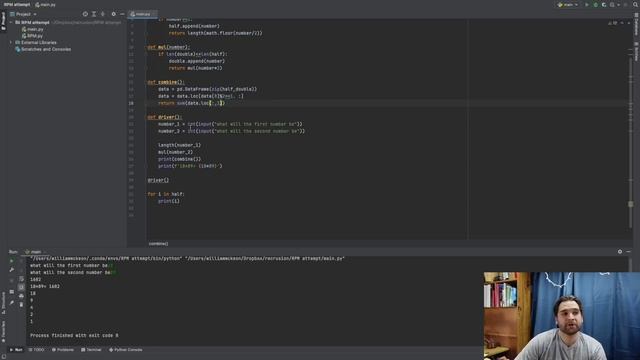Open Run tool window button at bottom
Viewport: 640px width, 360px height.
tap(16, 350)
